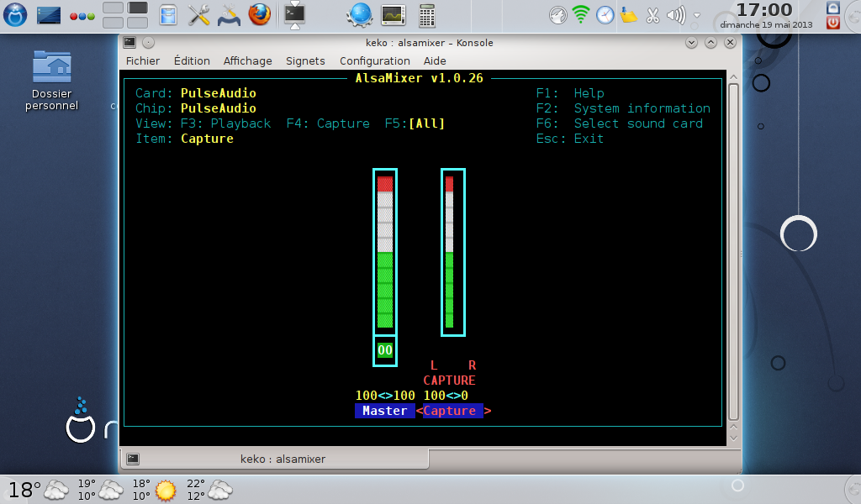Maximize the Konsole window

(710, 42)
